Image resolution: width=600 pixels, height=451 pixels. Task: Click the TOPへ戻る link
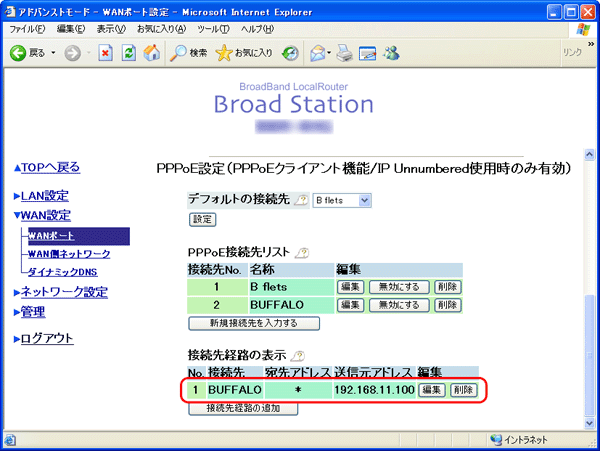click(50, 168)
